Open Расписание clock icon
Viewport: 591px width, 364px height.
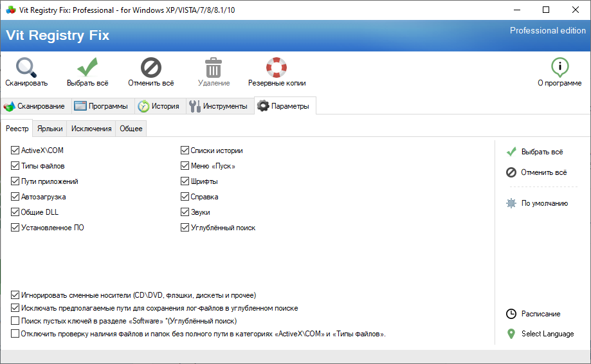pyautogui.click(x=511, y=314)
